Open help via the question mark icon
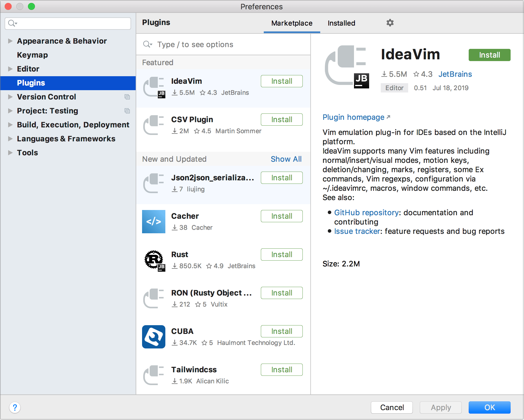The width and height of the screenshot is (524, 420). (15, 407)
